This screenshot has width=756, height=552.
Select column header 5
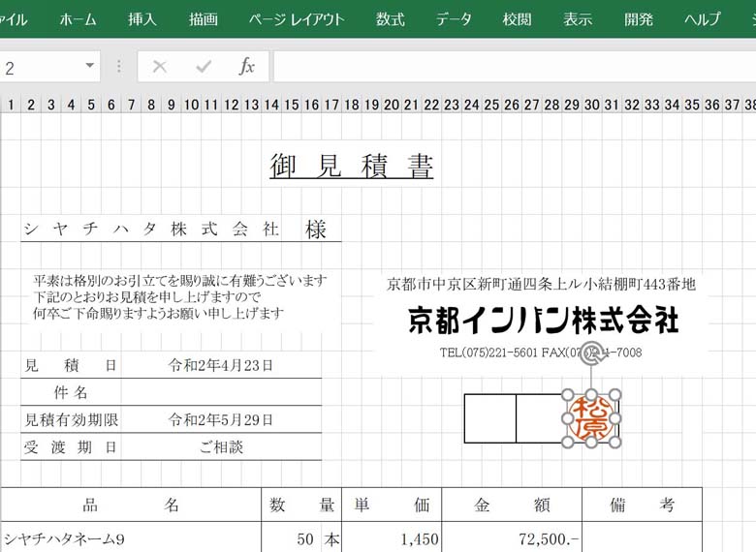pos(91,105)
